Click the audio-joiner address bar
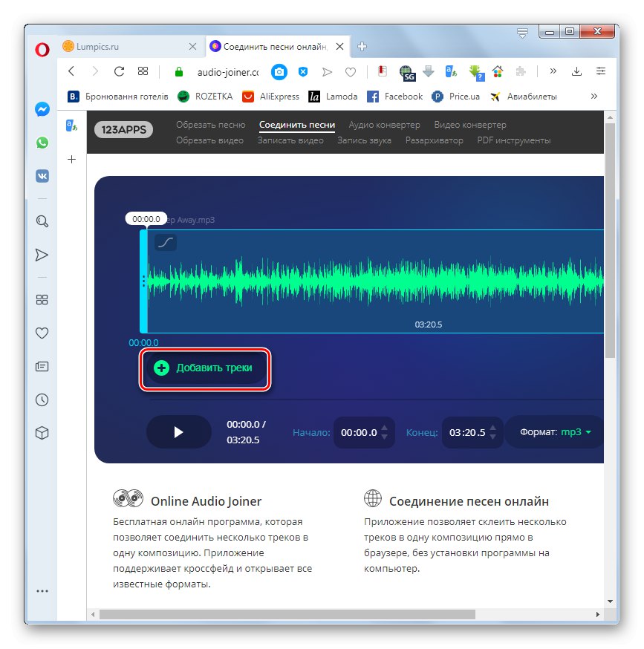 click(228, 73)
